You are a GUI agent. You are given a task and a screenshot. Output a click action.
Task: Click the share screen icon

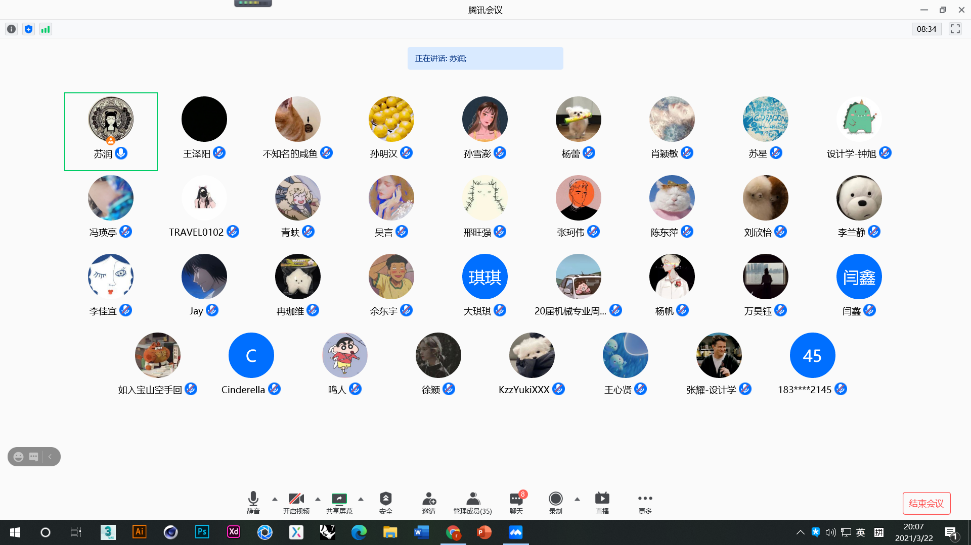coord(339,500)
